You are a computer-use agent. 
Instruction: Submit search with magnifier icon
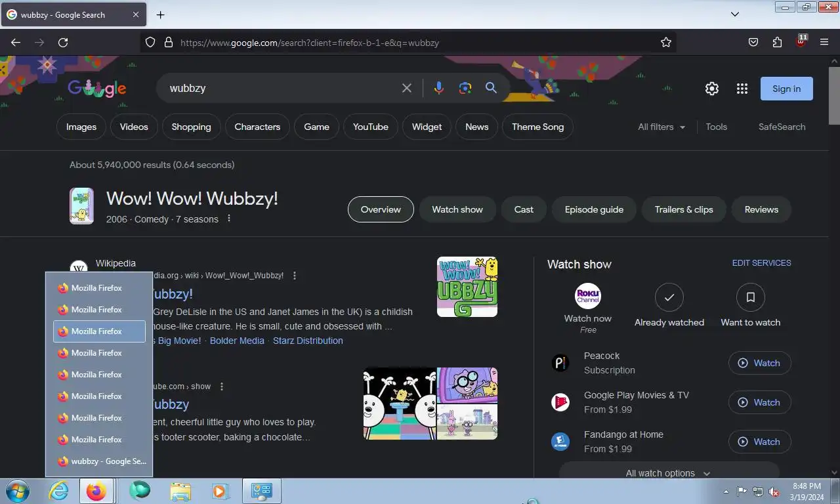[491, 88]
